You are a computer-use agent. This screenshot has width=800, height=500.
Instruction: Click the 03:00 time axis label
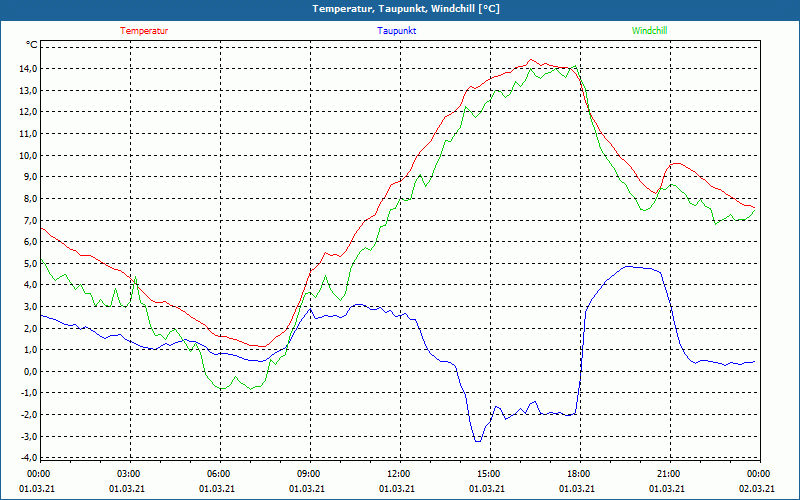(x=129, y=474)
